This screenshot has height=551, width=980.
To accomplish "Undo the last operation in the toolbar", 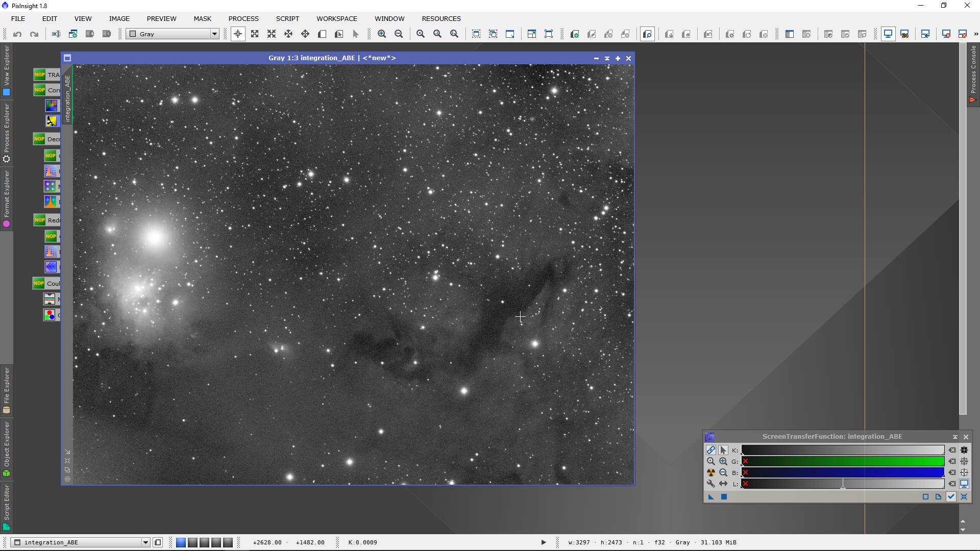I will (17, 34).
